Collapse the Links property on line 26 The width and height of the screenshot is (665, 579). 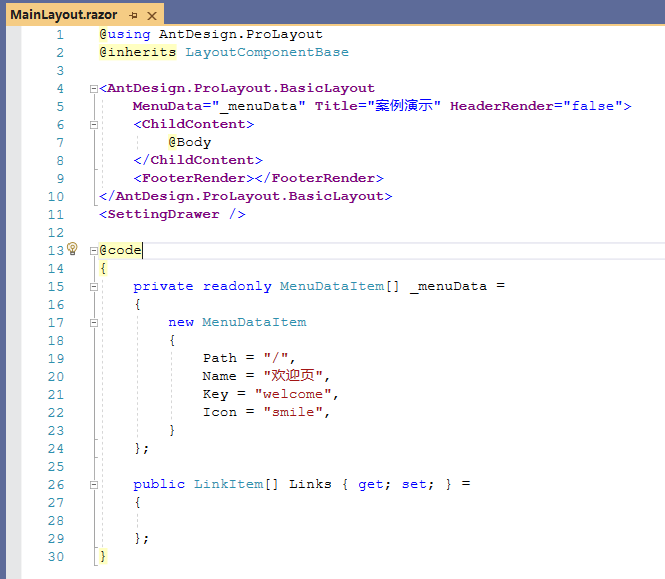pyautogui.click(x=94, y=485)
